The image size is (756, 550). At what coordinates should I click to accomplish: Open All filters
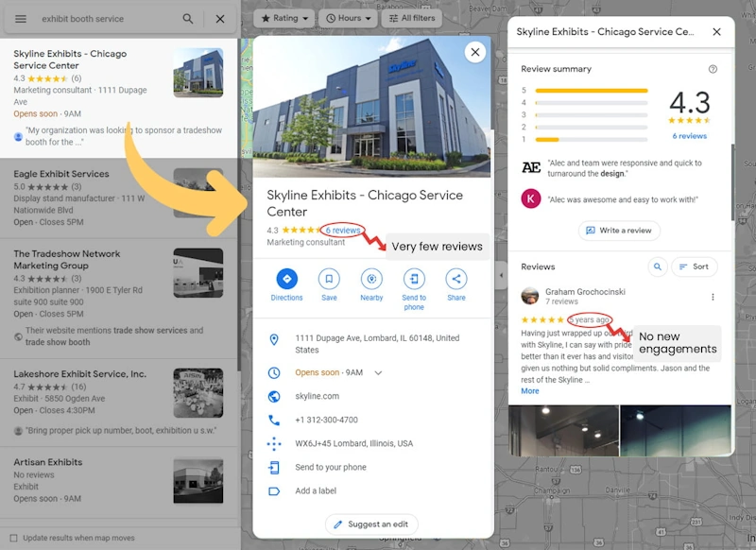(x=412, y=18)
